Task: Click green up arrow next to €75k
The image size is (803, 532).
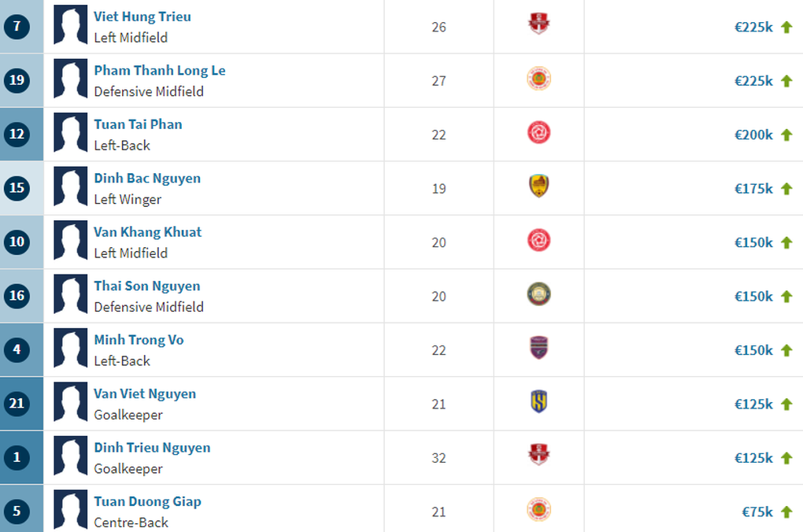Action: tap(786, 512)
